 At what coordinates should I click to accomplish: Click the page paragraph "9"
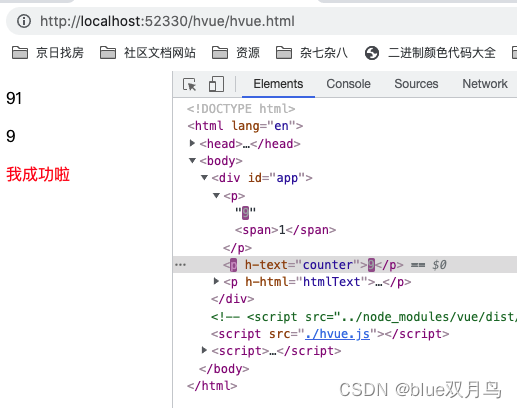11,136
